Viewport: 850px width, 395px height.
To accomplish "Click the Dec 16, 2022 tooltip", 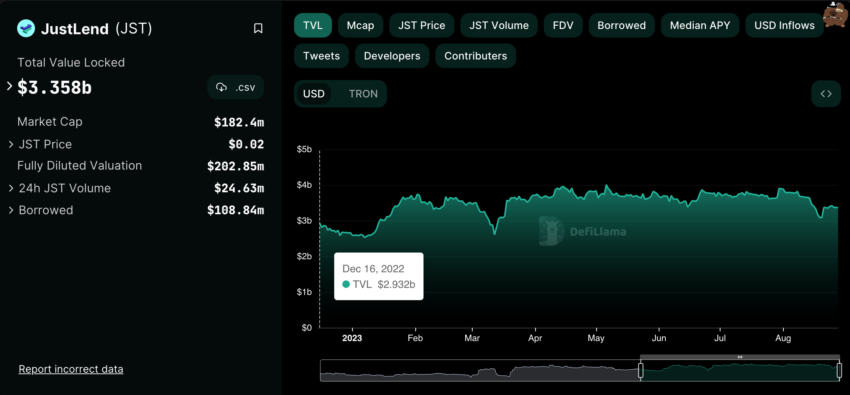I will coord(378,276).
